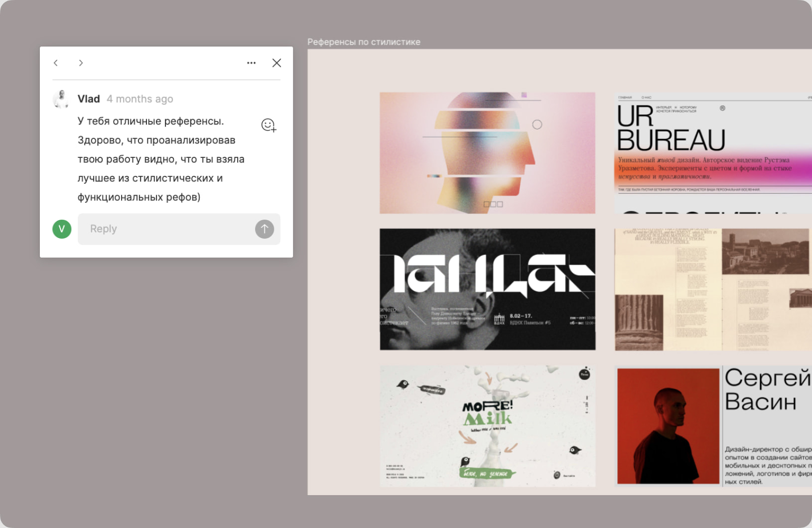Click the 'Сергей Васин' heading text
Viewport: 812px width, 528px height.
[x=766, y=390]
